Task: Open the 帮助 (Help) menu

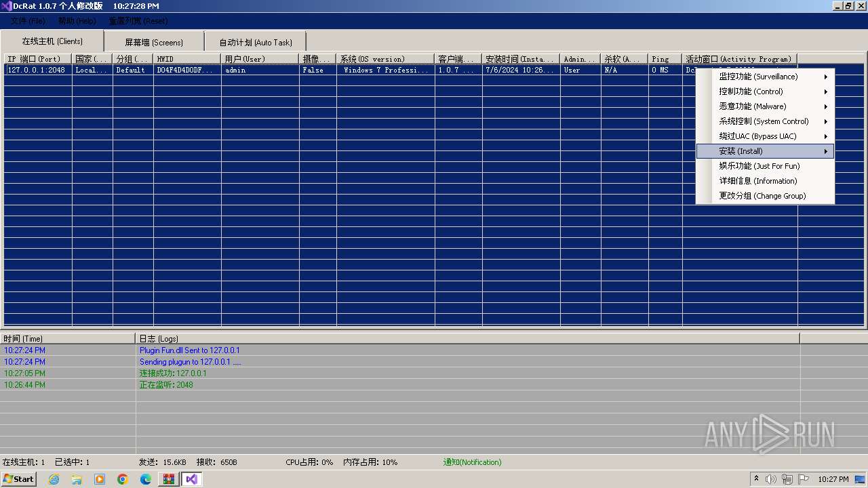Action: [77, 21]
